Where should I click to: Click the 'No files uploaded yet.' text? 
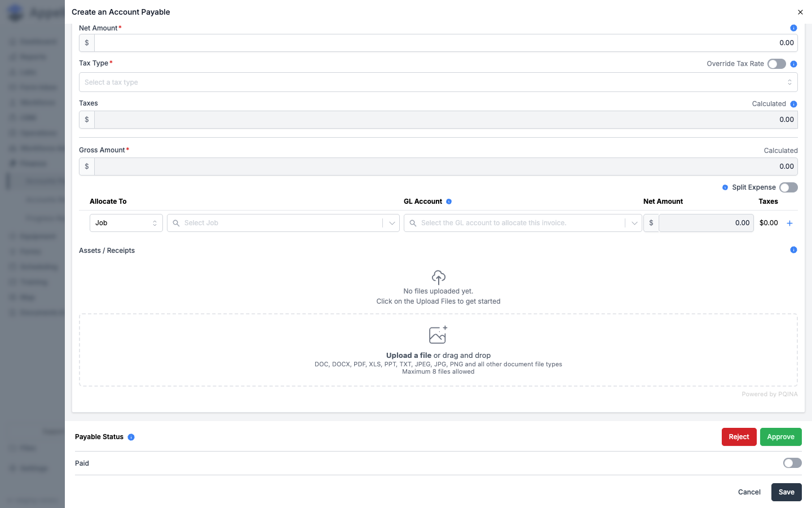point(438,291)
